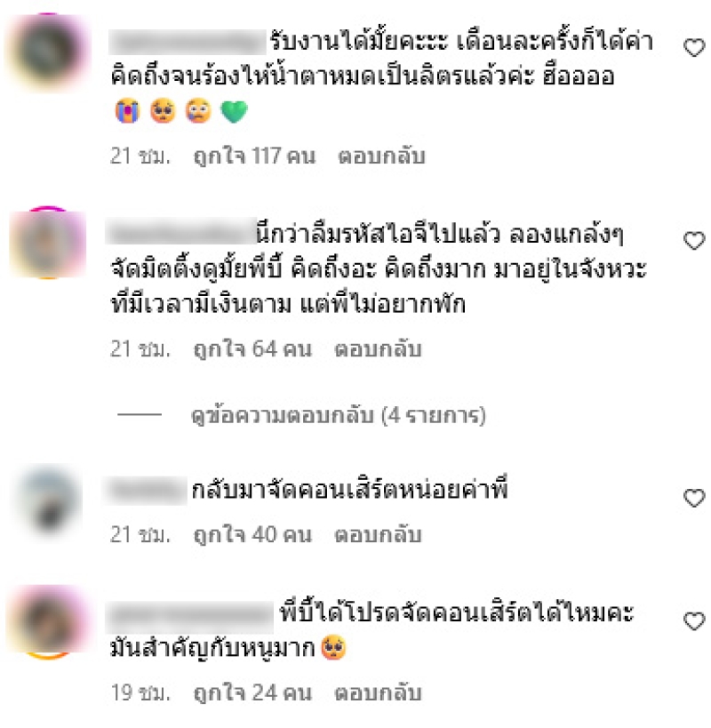Open the third commenter's profile picture
Screen dimensions: 711x728
point(50,500)
